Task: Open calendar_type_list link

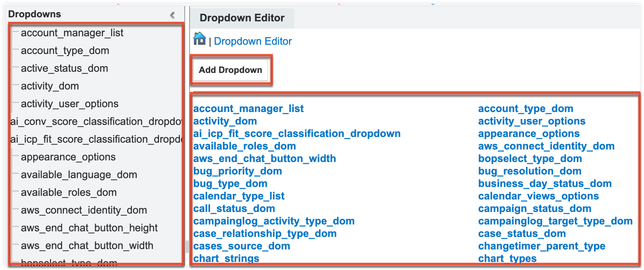Action: (239, 196)
